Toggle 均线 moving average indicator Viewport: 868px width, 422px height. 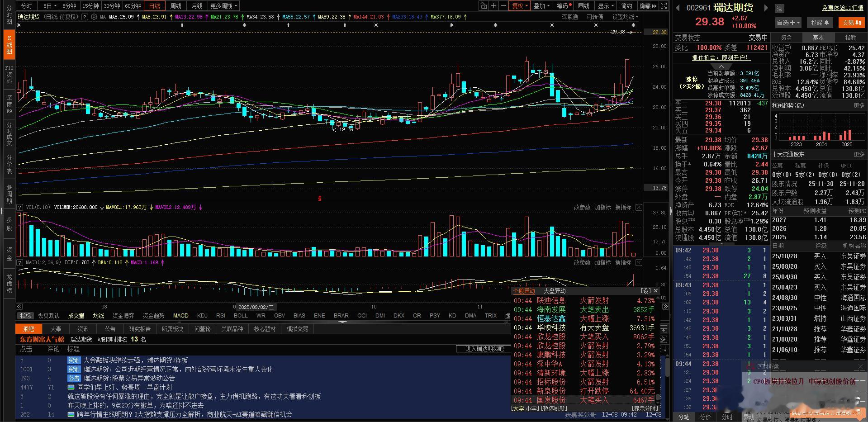click(x=99, y=316)
